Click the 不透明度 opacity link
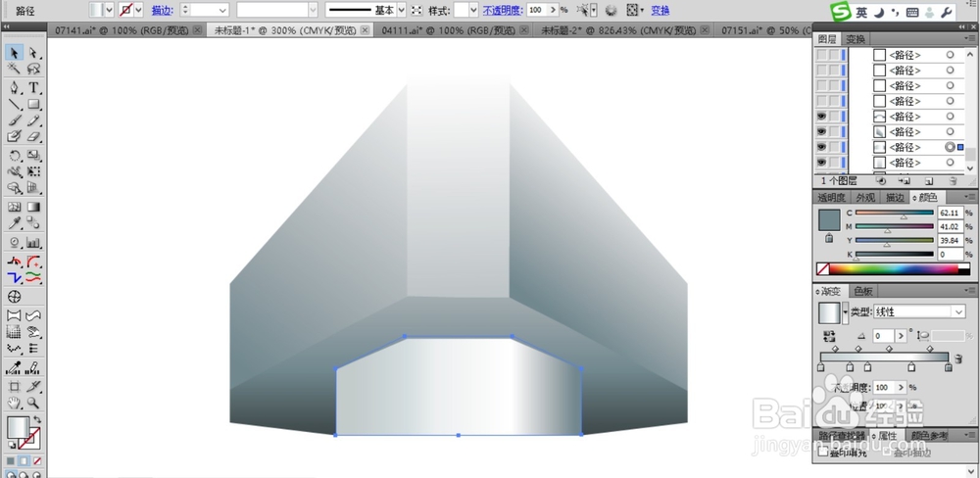 click(x=503, y=10)
